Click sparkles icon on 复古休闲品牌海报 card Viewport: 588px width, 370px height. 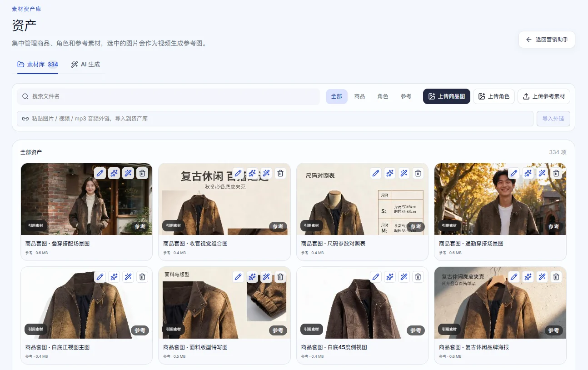coord(528,277)
